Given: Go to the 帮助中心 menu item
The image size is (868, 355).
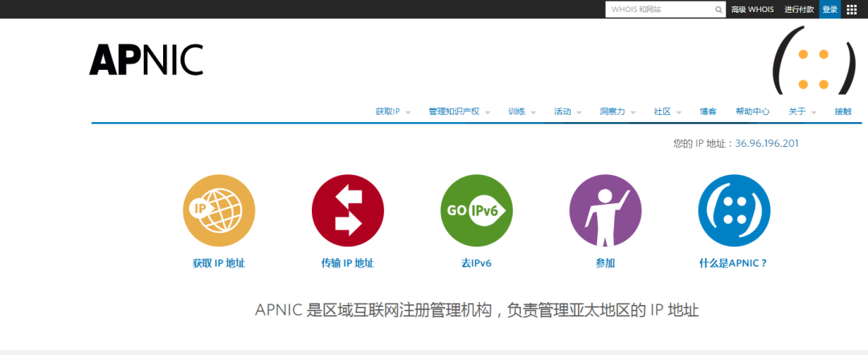Looking at the screenshot, I should (752, 111).
